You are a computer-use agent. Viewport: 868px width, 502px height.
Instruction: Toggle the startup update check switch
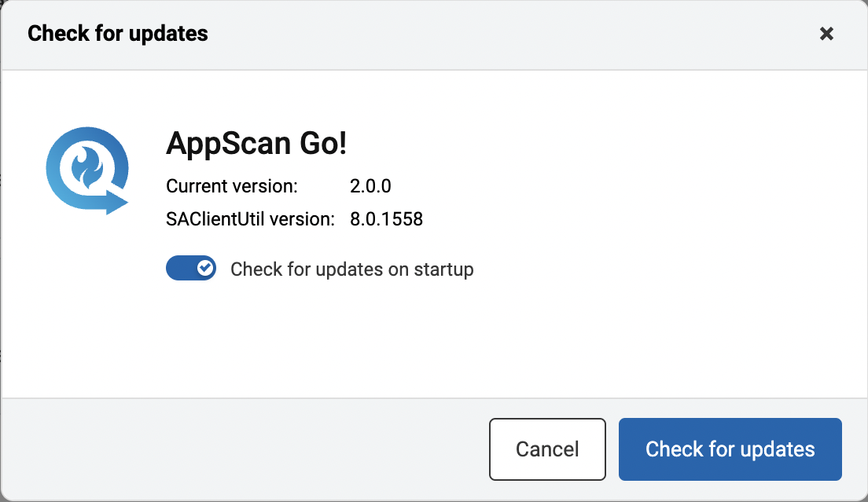191,268
